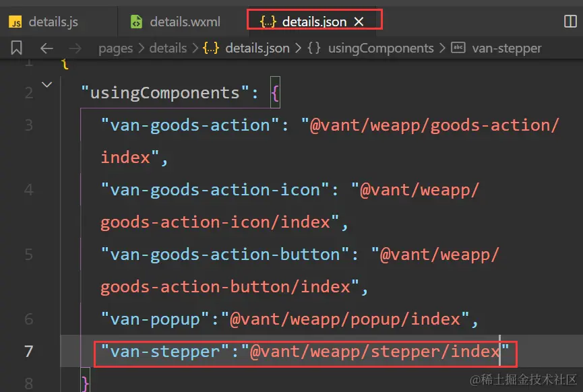Click the split editor icon
Image resolution: width=583 pixels, height=392 pixels.
[x=570, y=22]
